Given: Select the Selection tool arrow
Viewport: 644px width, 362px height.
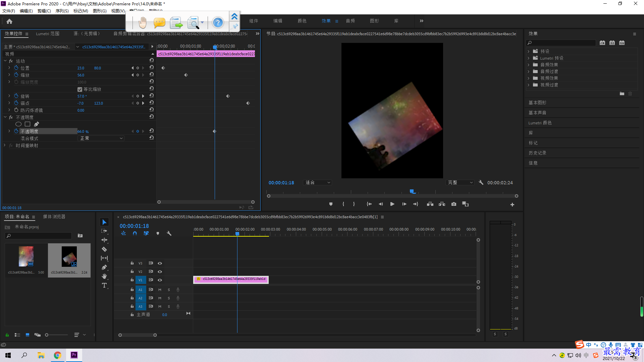Looking at the screenshot, I should point(104,222).
